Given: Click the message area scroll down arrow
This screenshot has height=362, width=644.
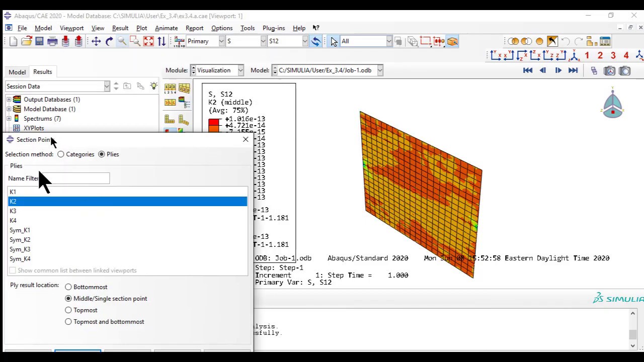Looking at the screenshot, I should pyautogui.click(x=633, y=345).
